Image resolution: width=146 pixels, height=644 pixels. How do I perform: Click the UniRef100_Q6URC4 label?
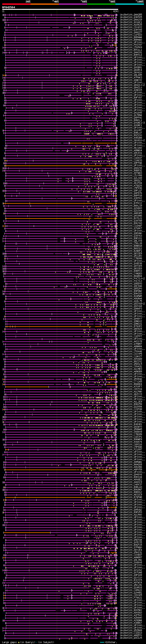point(131,70)
